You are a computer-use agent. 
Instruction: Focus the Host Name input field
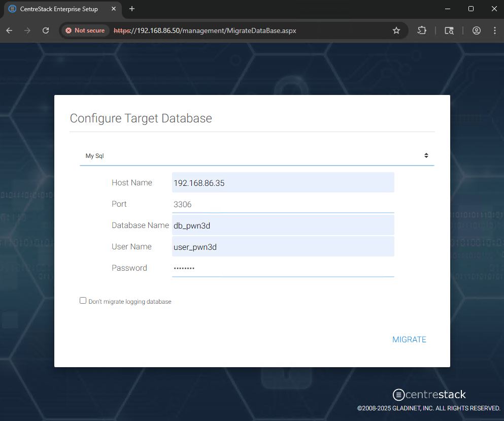click(283, 183)
